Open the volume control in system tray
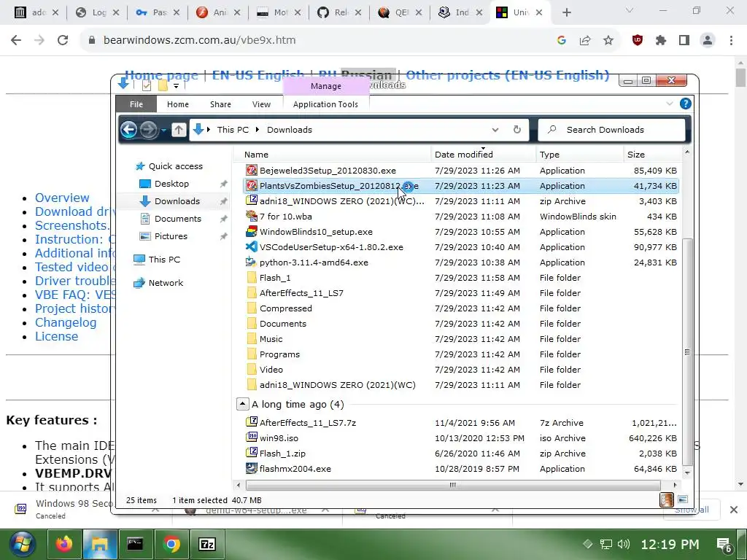 623,544
